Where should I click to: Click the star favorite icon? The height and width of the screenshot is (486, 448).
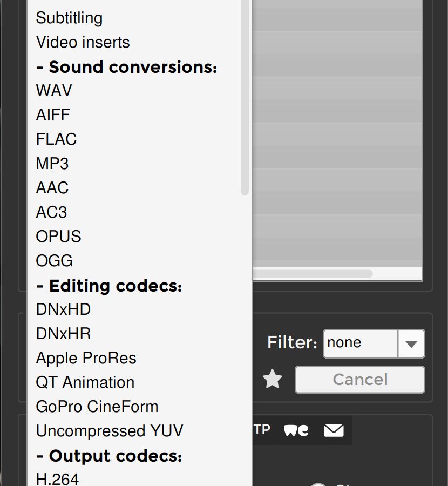pyautogui.click(x=273, y=380)
